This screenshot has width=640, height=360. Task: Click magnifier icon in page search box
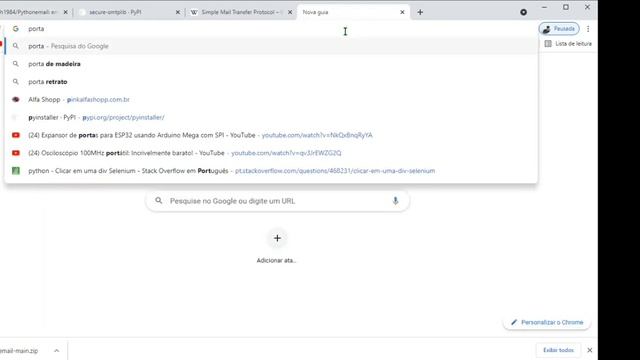(x=159, y=201)
